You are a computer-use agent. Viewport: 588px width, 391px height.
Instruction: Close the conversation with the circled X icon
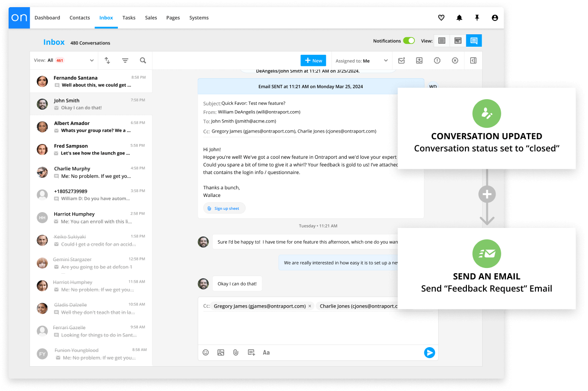[x=455, y=60]
